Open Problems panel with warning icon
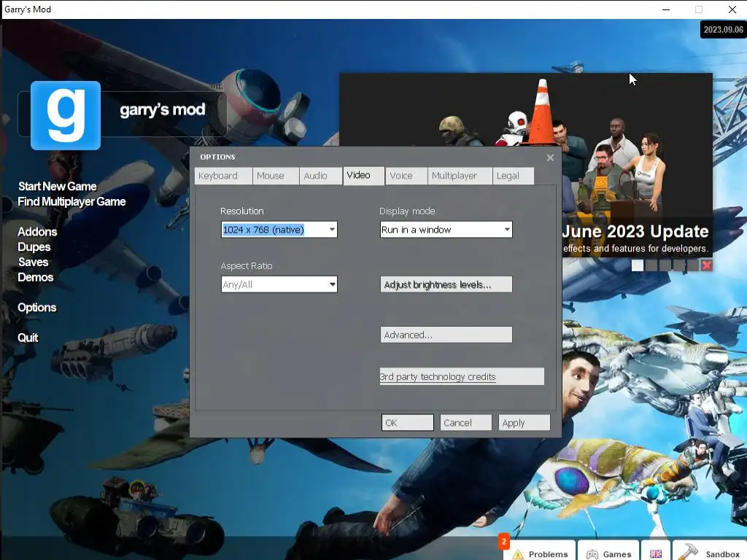This screenshot has height=560, width=747. pos(541,553)
